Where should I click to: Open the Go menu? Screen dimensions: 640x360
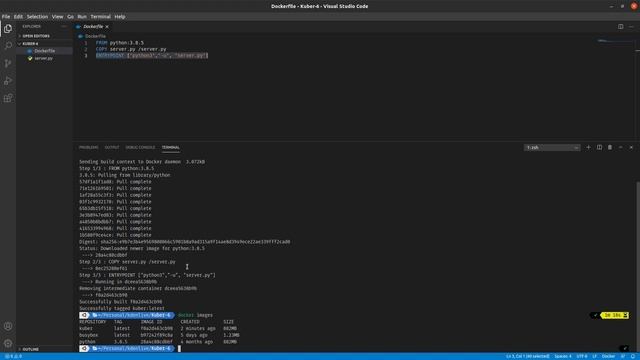70,17
